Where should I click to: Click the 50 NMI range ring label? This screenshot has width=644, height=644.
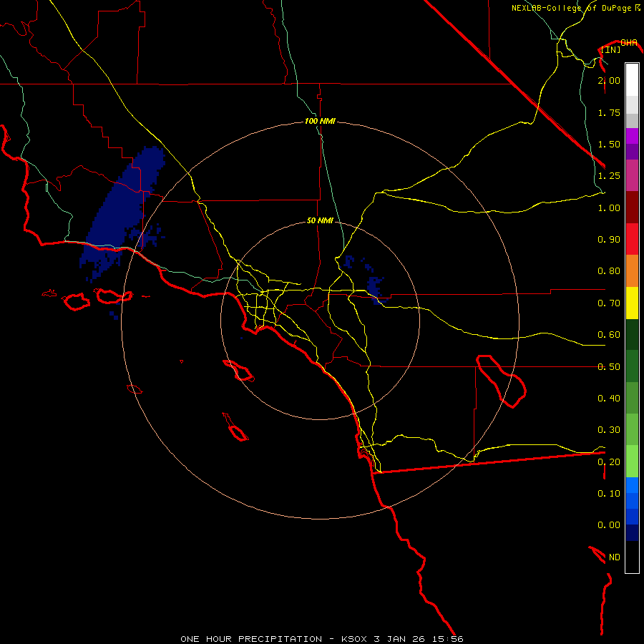point(320,220)
